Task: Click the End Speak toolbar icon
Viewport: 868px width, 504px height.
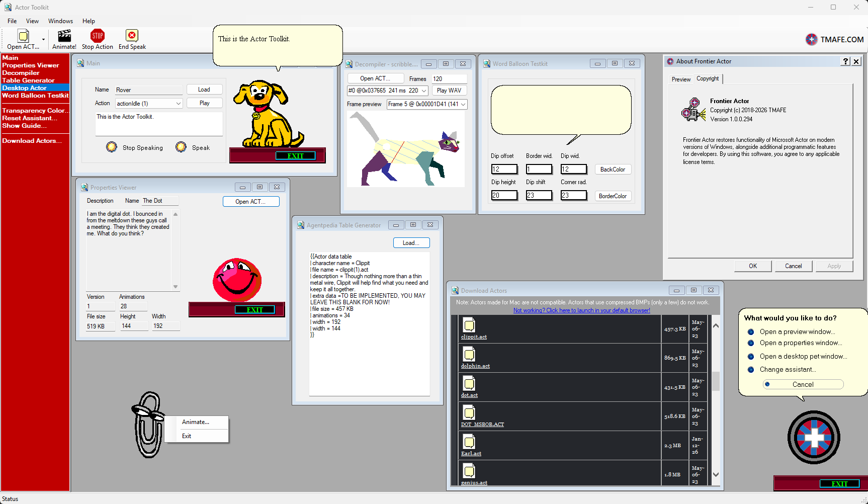Action: [132, 36]
